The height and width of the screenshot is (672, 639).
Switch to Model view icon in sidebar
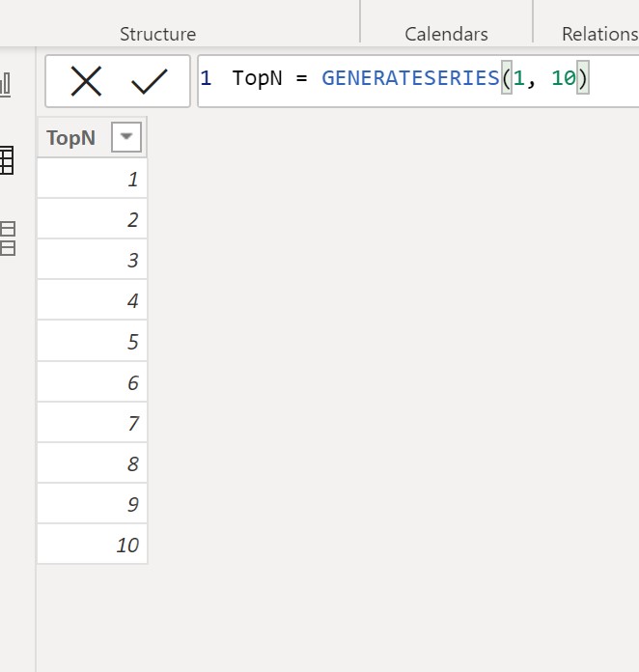[x=8, y=238]
